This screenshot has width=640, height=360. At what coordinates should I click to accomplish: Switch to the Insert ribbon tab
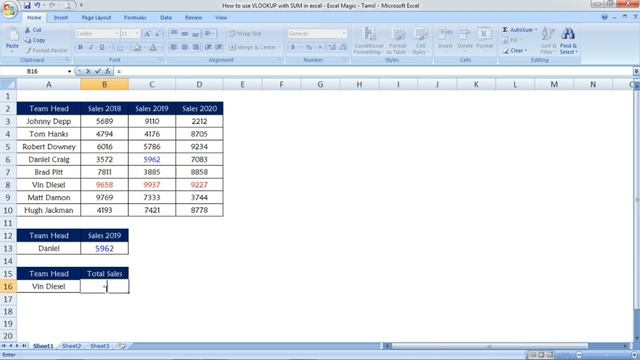(61, 18)
